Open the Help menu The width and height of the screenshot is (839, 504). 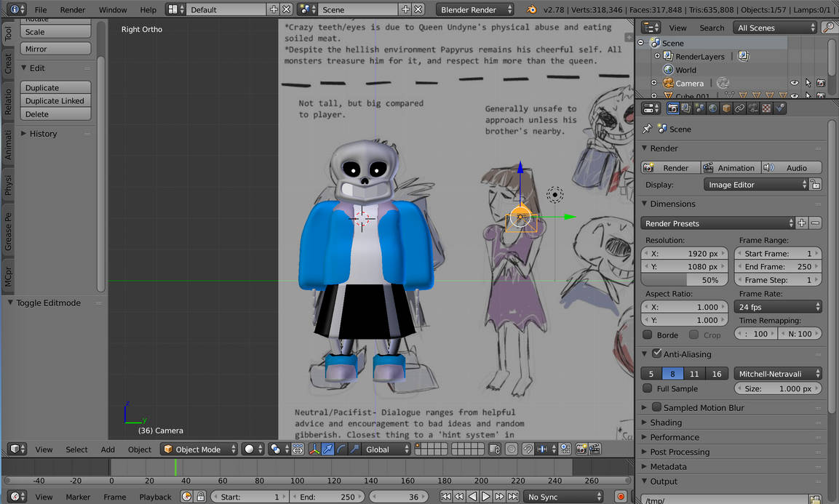(148, 9)
